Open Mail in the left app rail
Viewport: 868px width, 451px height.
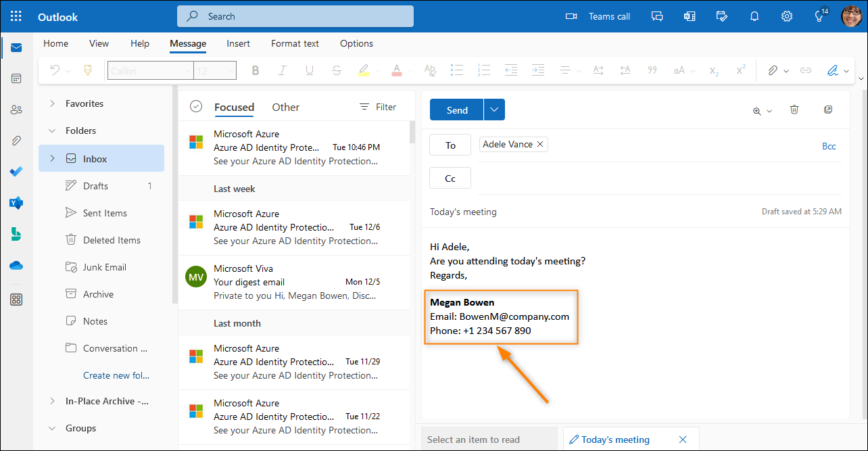click(x=16, y=47)
